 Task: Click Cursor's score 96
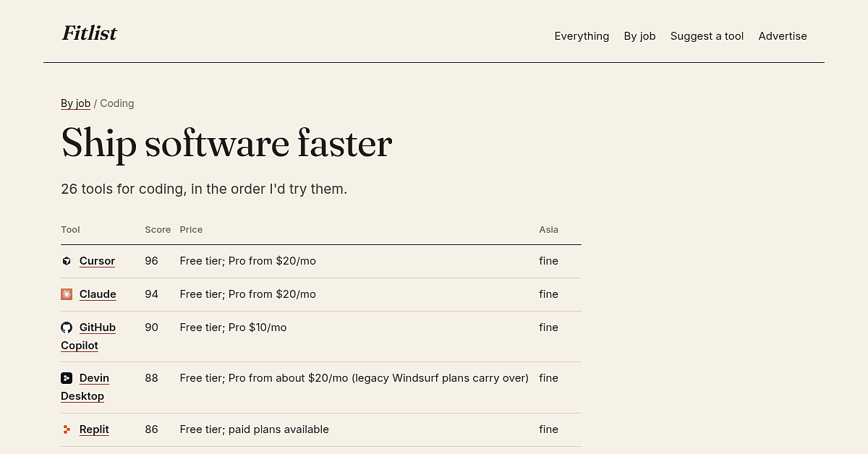[151, 261]
